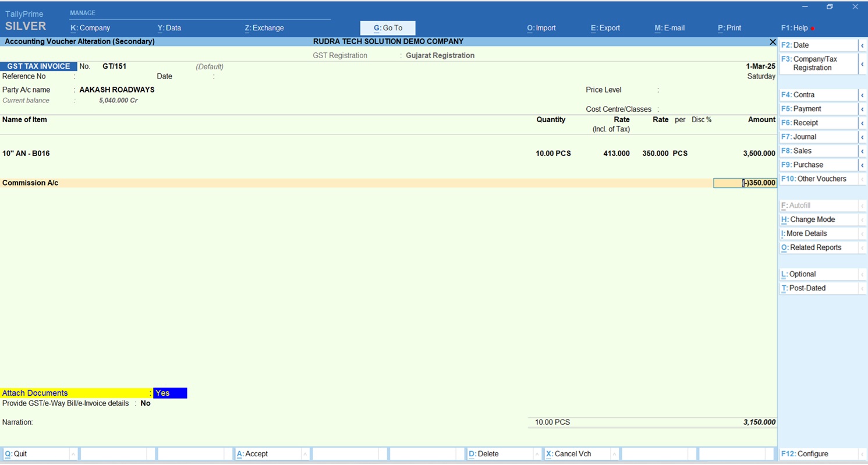This screenshot has width=868, height=465.
Task: Select the 10" AN - B016 item row
Action: tap(26, 154)
